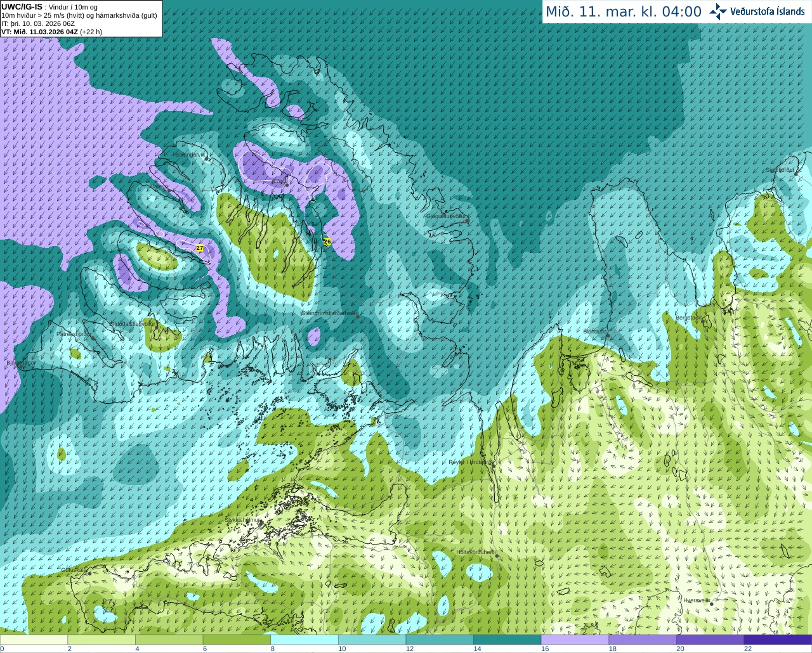
Task: Click the Veðurstofa Íslands logo icon
Action: point(718,11)
